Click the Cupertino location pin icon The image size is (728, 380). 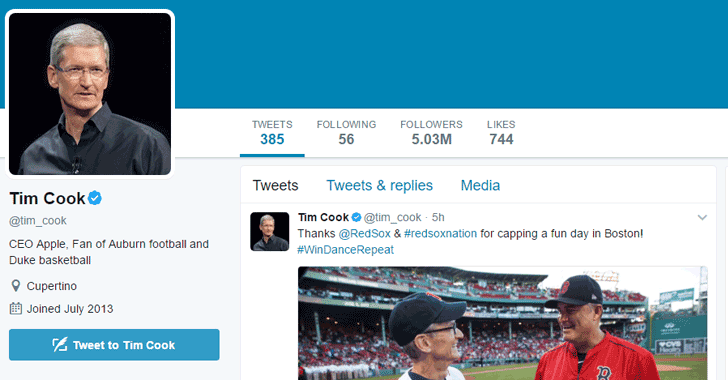16,286
